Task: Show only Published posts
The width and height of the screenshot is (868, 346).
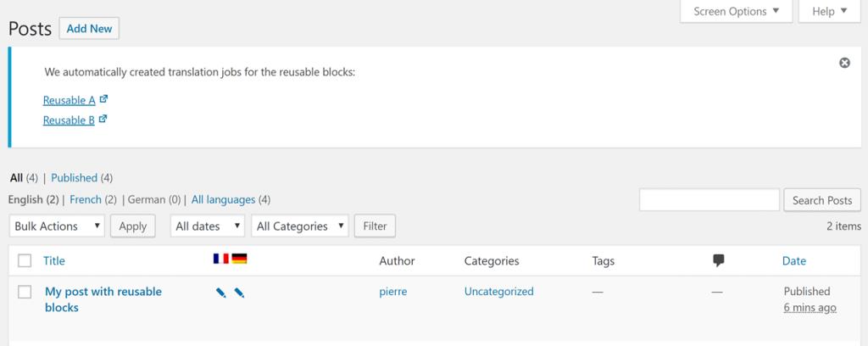Action: pos(74,178)
